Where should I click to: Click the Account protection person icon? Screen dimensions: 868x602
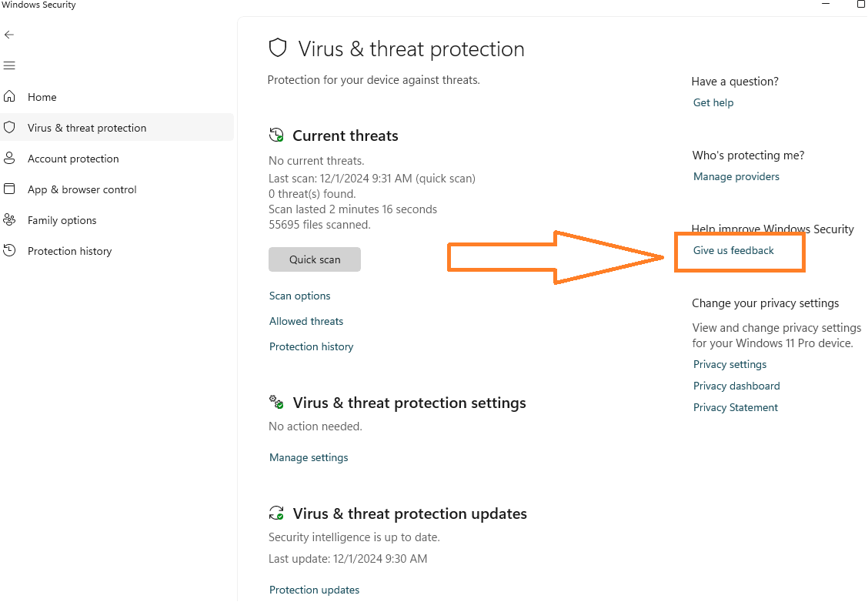pos(9,159)
